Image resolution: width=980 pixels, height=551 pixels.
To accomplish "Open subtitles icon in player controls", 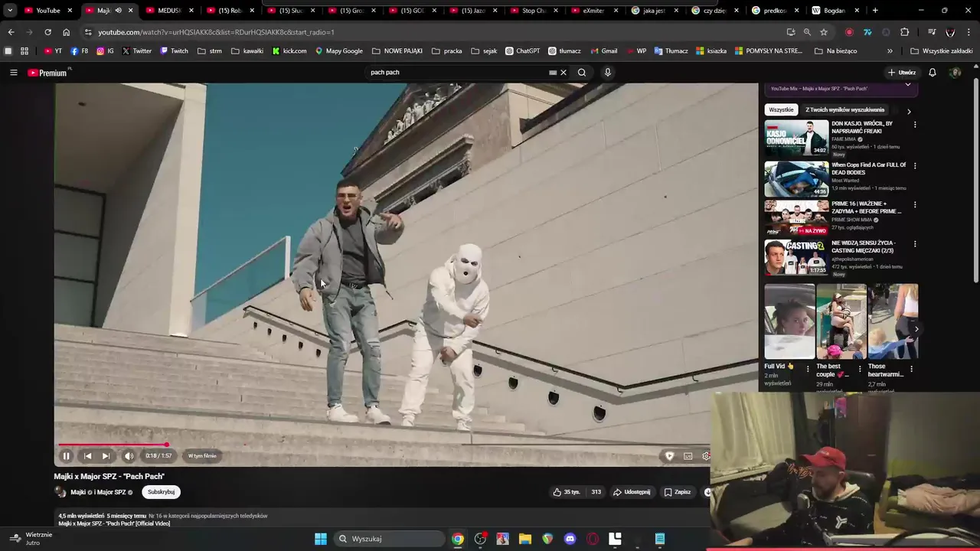I will [x=688, y=456].
